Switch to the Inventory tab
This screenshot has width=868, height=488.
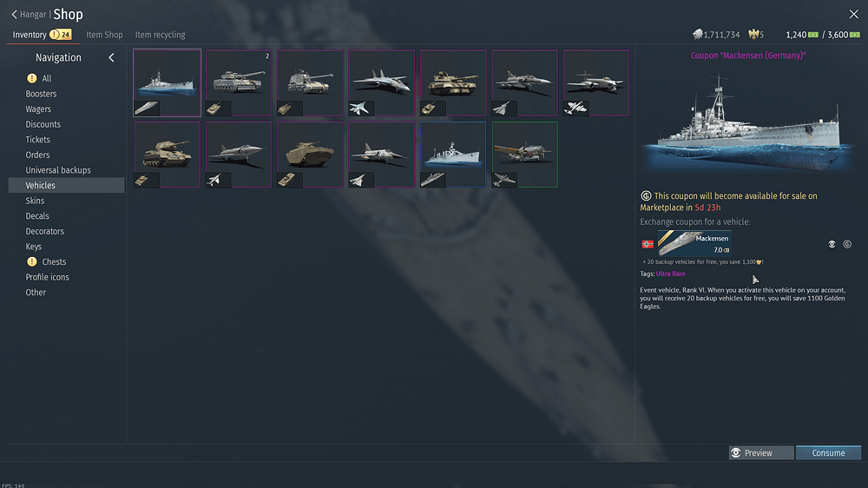[30, 35]
